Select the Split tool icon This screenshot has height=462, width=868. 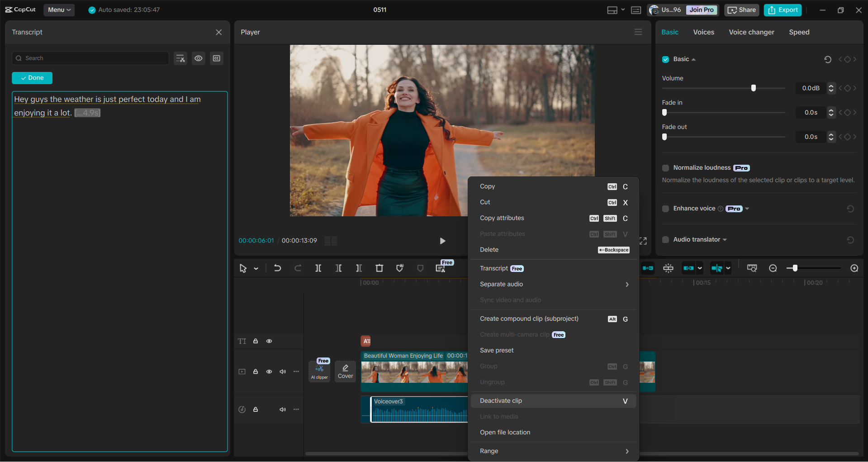[318, 268]
